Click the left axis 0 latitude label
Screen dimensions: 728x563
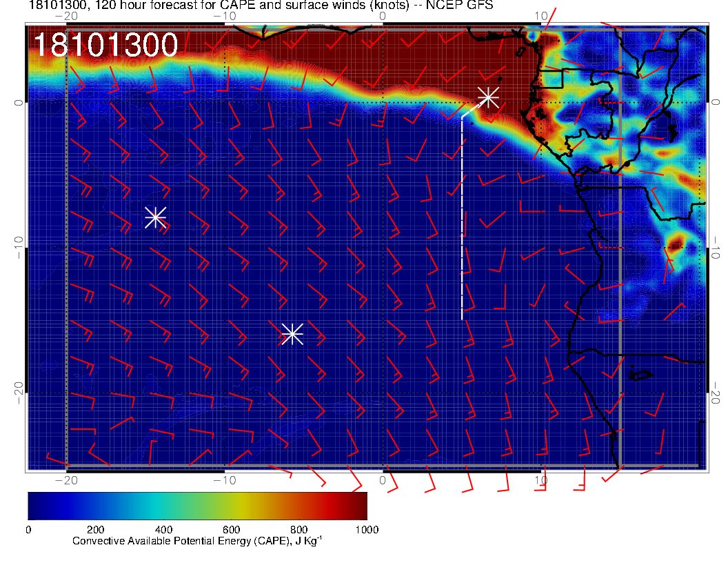[20, 102]
